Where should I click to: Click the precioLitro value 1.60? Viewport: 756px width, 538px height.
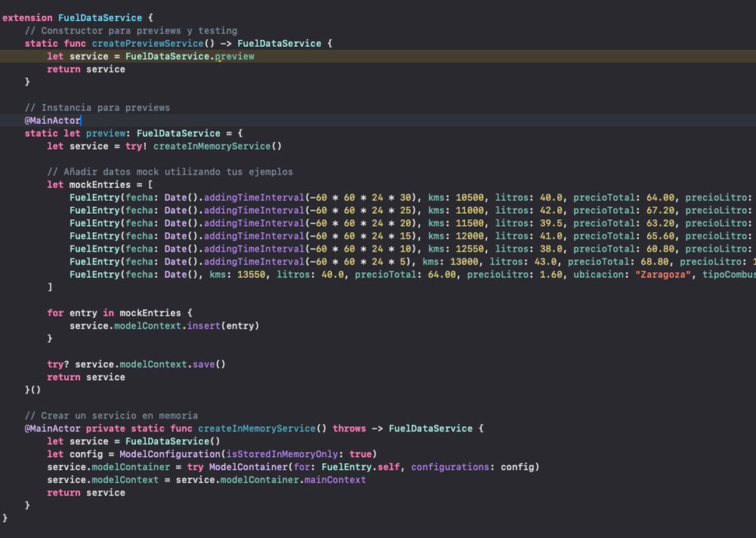551,275
